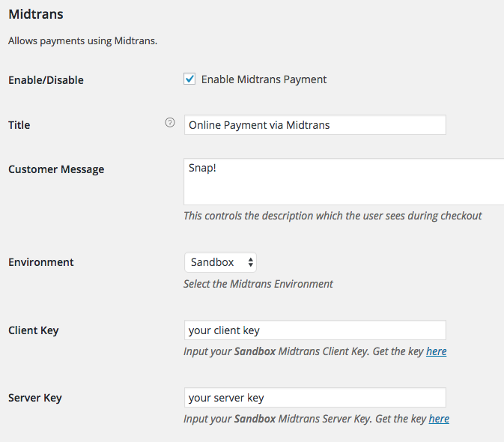Click the Server Key row label

(x=35, y=398)
